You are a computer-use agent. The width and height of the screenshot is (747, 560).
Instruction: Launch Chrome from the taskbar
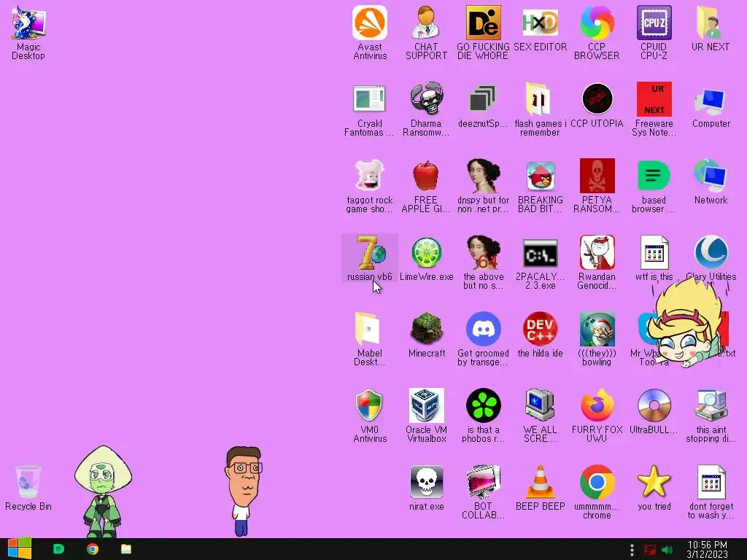click(93, 549)
